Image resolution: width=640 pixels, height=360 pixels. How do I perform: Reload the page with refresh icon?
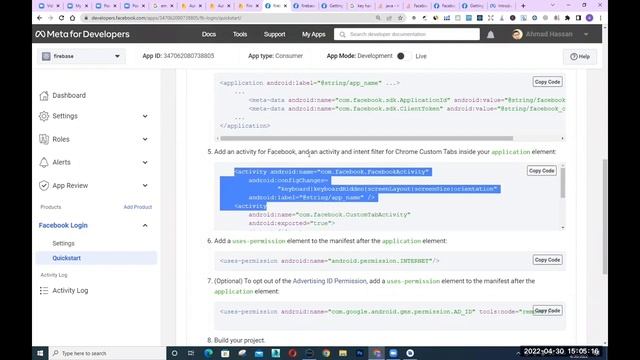(x=61, y=18)
